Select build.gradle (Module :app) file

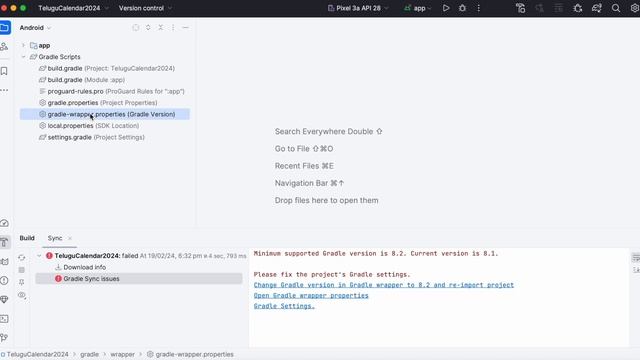tap(82, 80)
